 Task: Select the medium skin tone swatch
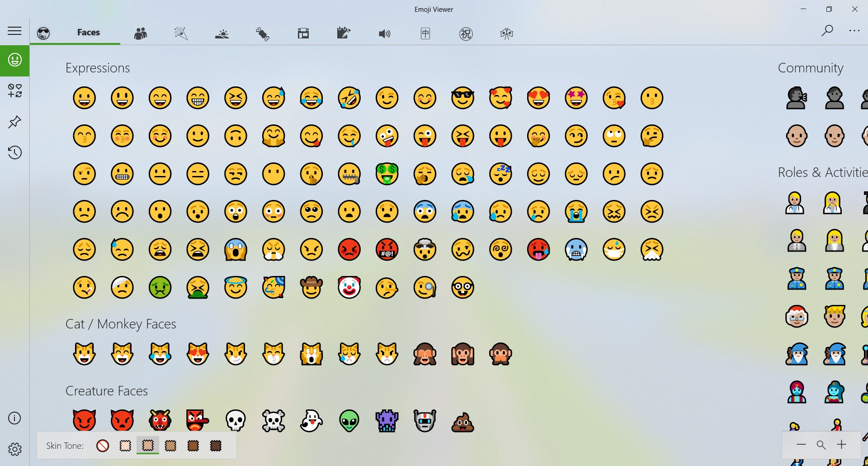point(170,446)
